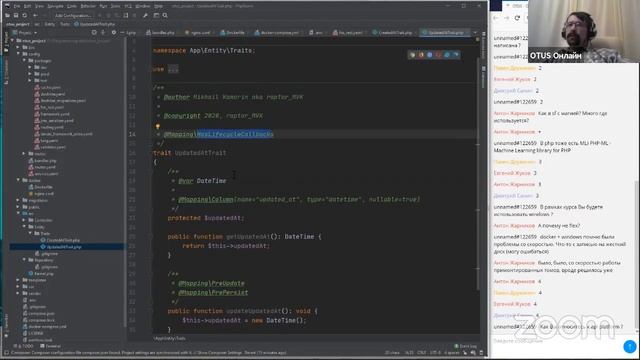This screenshot has height=360, width=640.
Task: Expand the routes folder
Action: tap(24, 154)
